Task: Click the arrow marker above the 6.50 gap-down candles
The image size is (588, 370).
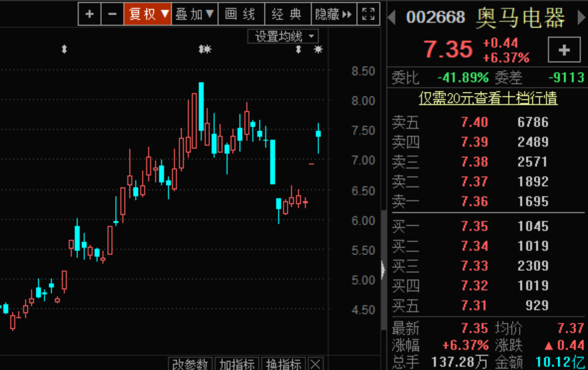Action: pos(298,49)
